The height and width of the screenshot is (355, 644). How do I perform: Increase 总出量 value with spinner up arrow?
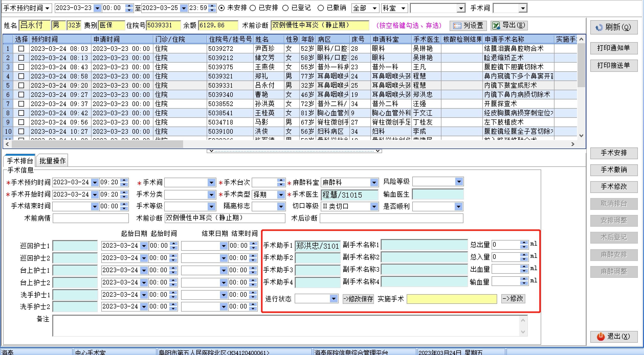pyautogui.click(x=524, y=242)
